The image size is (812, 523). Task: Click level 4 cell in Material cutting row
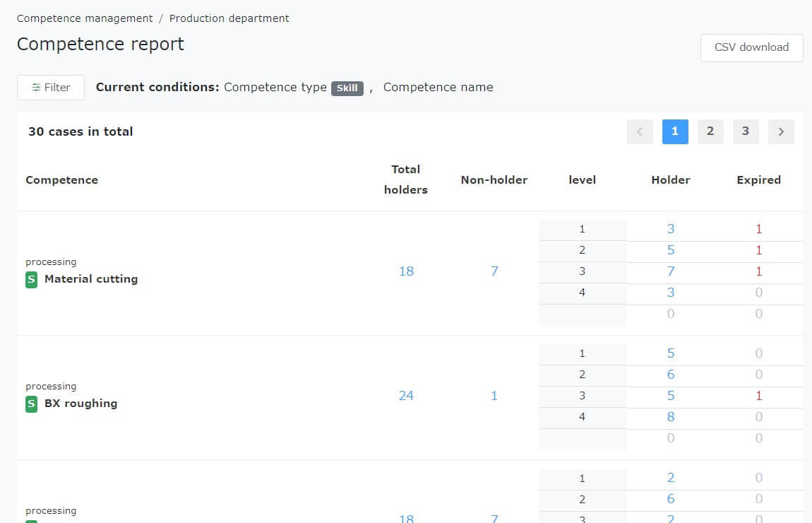(x=582, y=293)
